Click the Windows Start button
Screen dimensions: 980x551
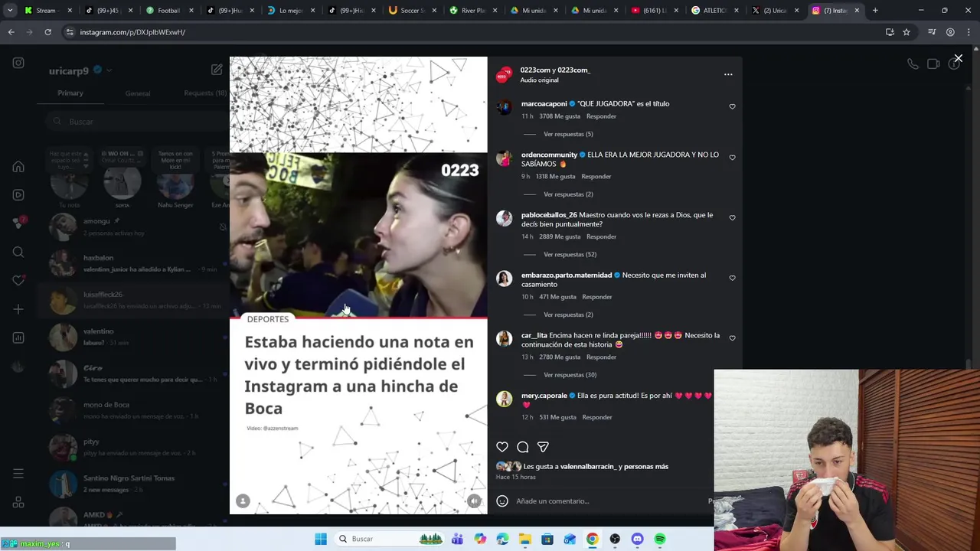point(321,539)
